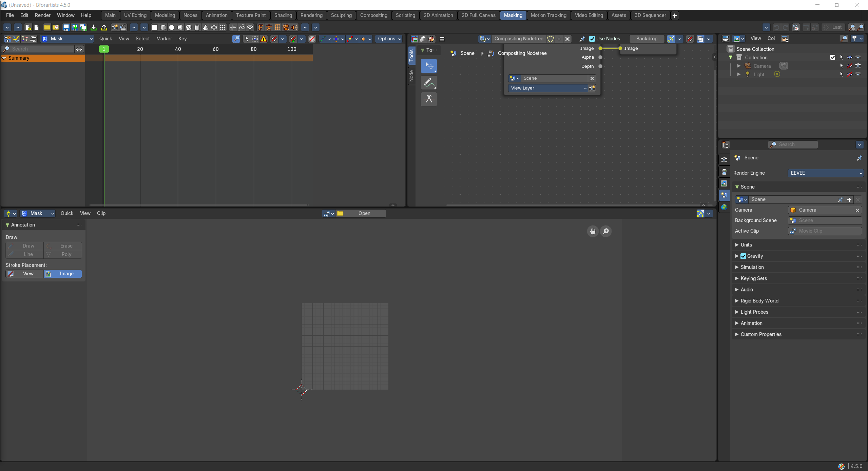This screenshot has width=868, height=471.
Task: Expand the Camera item in outliner
Action: point(738,66)
